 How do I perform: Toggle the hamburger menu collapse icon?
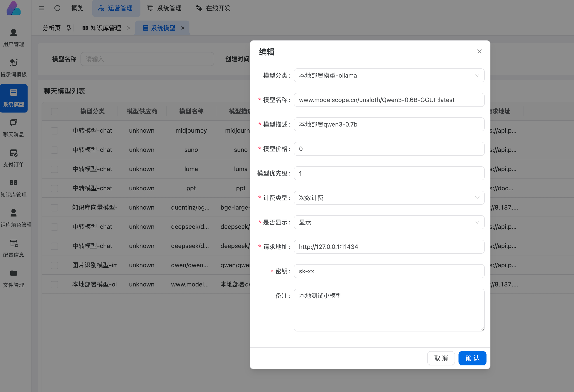coord(42,8)
